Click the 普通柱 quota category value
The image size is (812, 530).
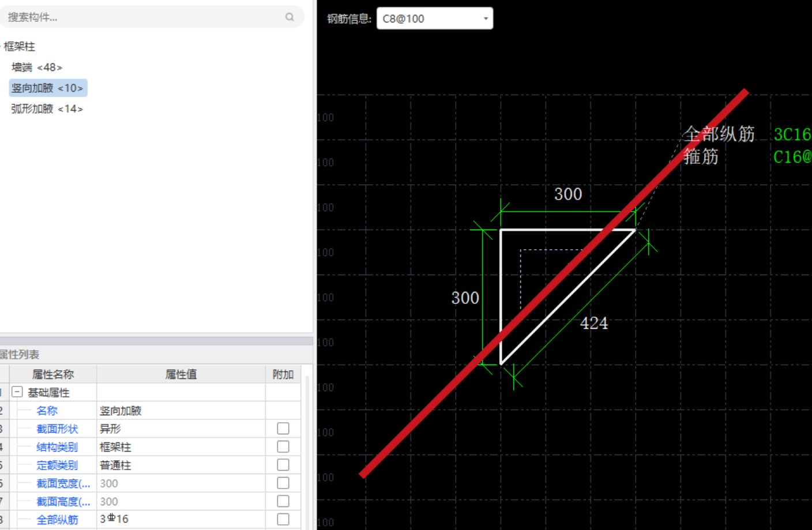(x=181, y=465)
